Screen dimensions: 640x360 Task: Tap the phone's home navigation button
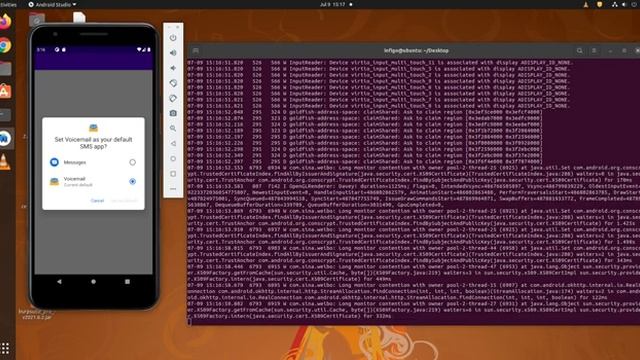tap(93, 282)
